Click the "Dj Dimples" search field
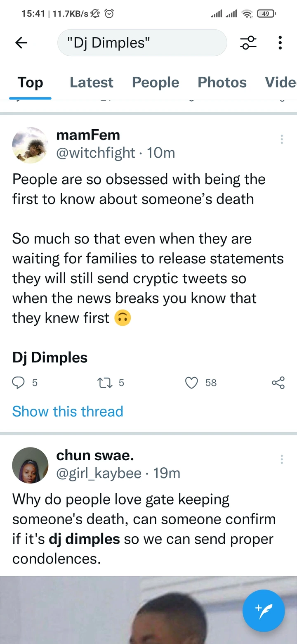 click(142, 42)
